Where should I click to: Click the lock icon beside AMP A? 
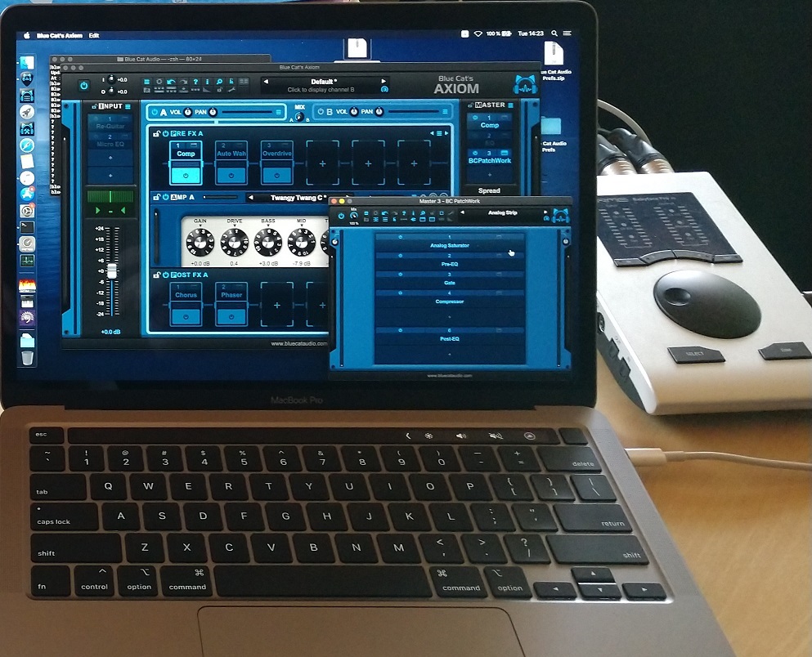tap(156, 197)
